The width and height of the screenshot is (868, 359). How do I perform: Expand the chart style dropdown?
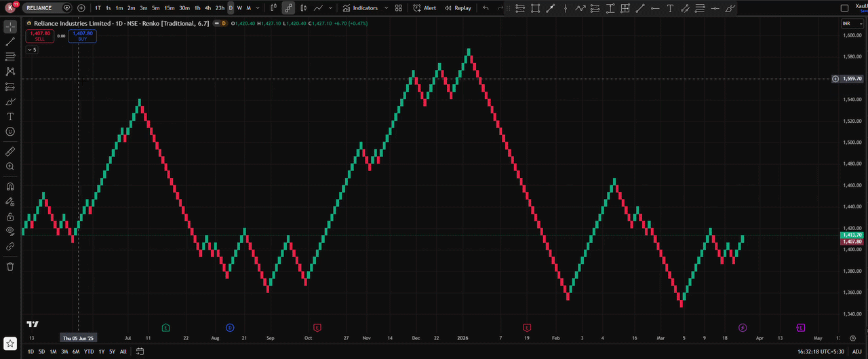(x=330, y=8)
